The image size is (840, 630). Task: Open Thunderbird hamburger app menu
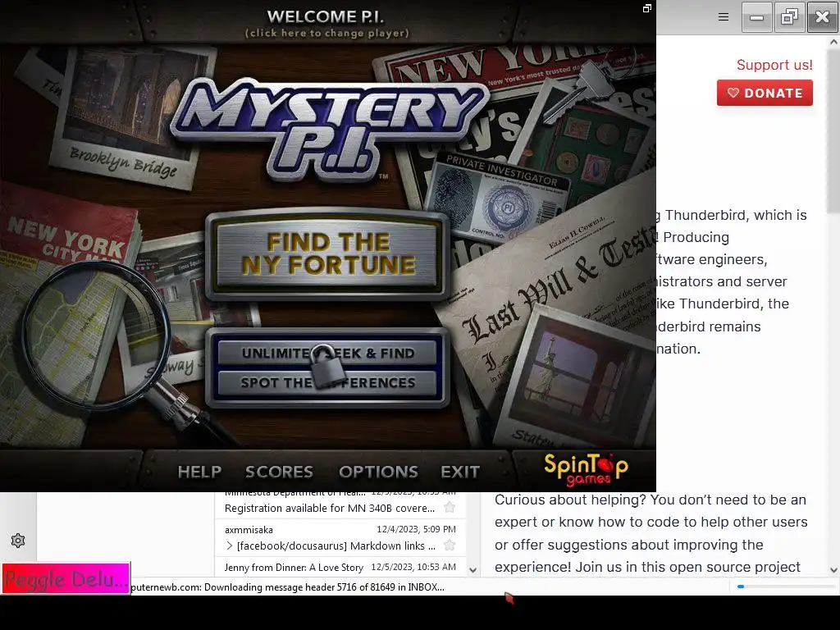(x=724, y=17)
